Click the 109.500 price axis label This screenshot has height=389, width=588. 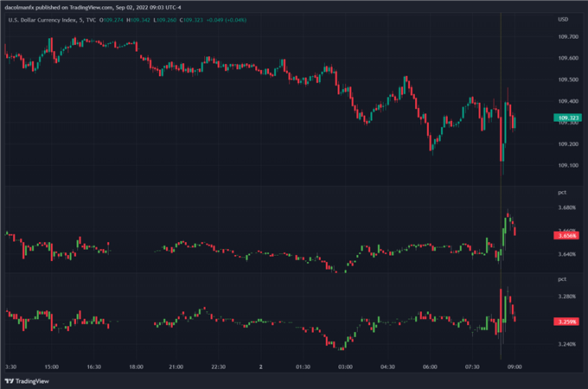[568, 80]
